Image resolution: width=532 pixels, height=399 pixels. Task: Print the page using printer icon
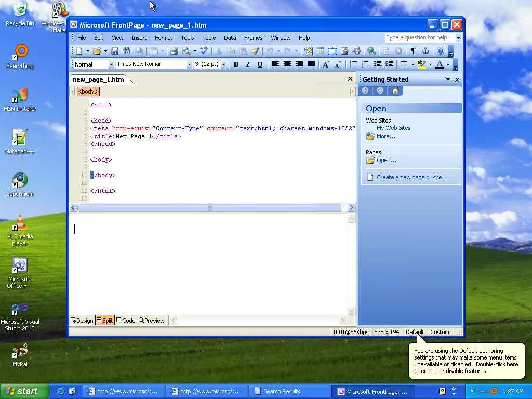(x=175, y=51)
